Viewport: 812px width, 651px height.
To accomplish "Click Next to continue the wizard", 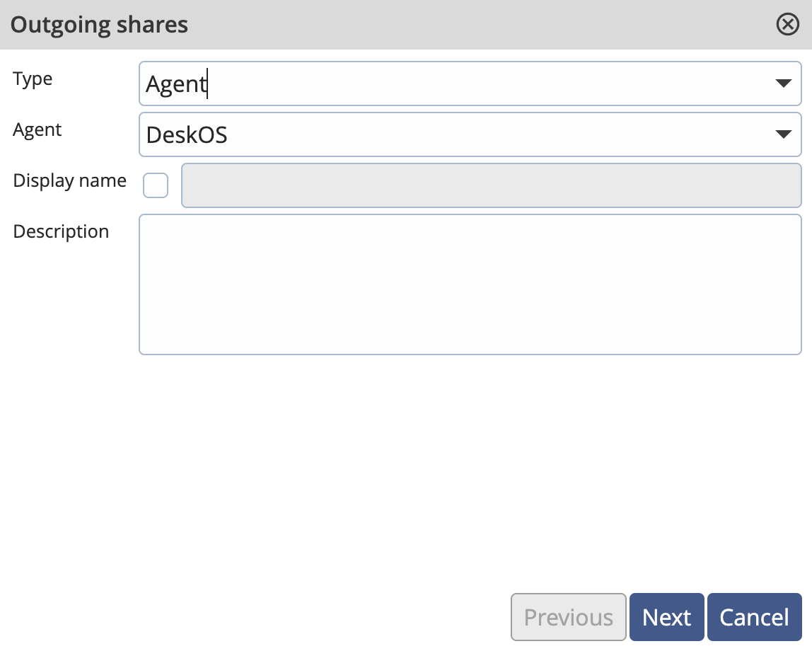I will (666, 616).
